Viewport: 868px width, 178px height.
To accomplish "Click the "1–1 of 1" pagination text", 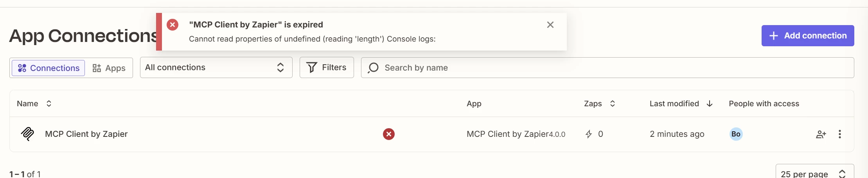I will pyautogui.click(x=25, y=174).
